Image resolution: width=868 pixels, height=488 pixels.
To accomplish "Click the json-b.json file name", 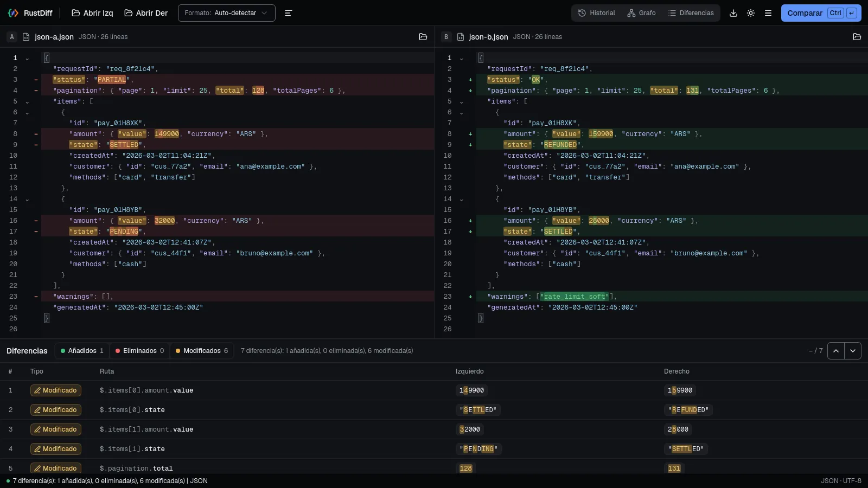I will (x=489, y=37).
